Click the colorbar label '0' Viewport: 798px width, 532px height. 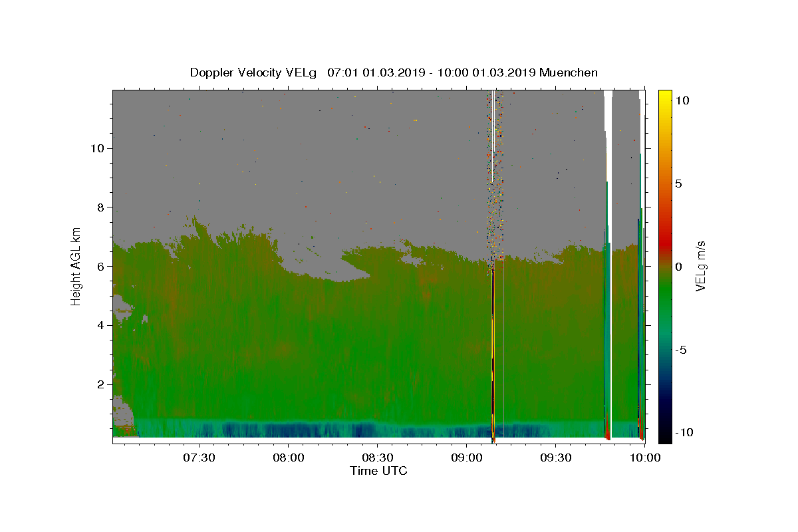tap(678, 267)
